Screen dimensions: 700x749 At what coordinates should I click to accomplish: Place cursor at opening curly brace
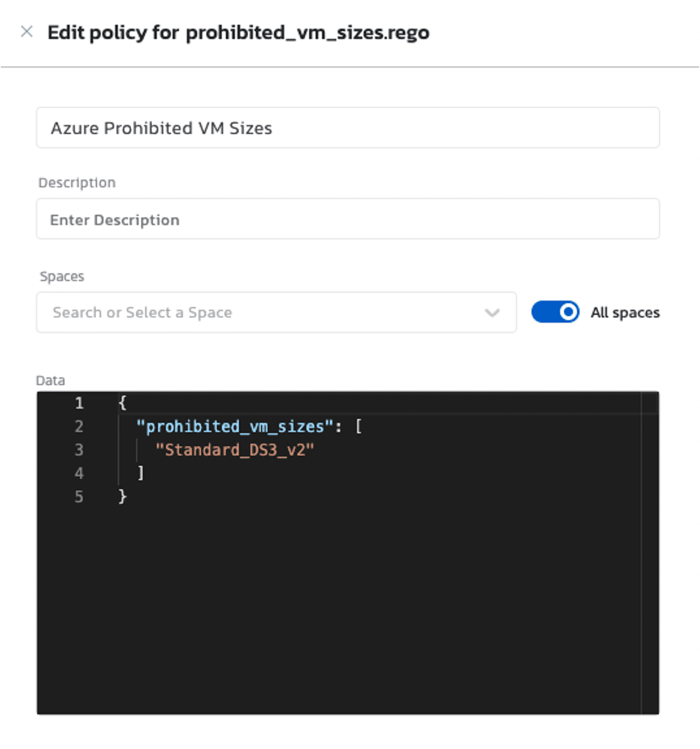pos(123,403)
